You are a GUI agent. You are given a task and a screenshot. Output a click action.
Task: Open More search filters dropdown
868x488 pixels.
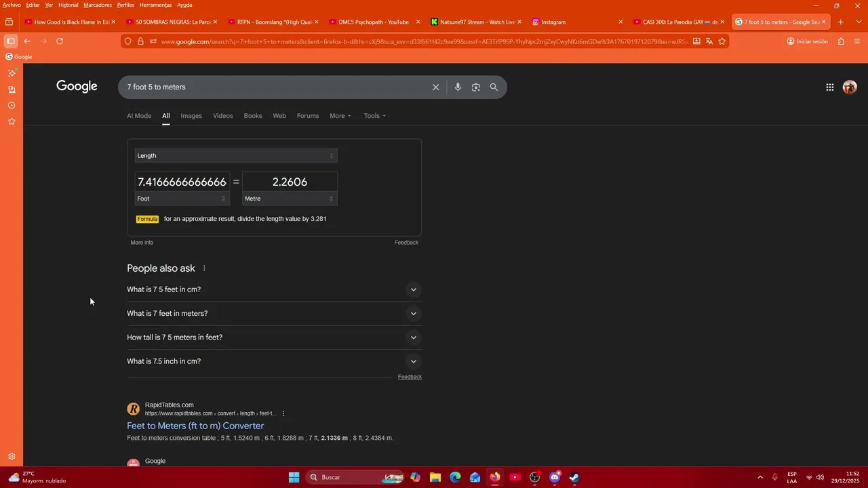tap(340, 116)
